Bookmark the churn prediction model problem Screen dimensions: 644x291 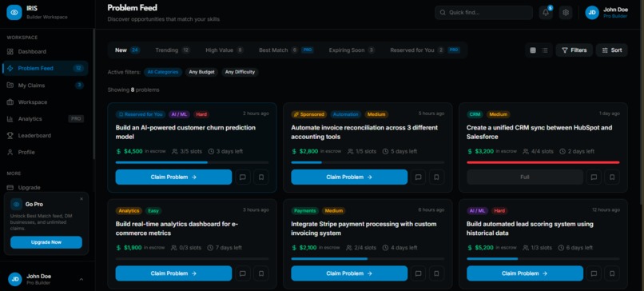pyautogui.click(x=261, y=177)
